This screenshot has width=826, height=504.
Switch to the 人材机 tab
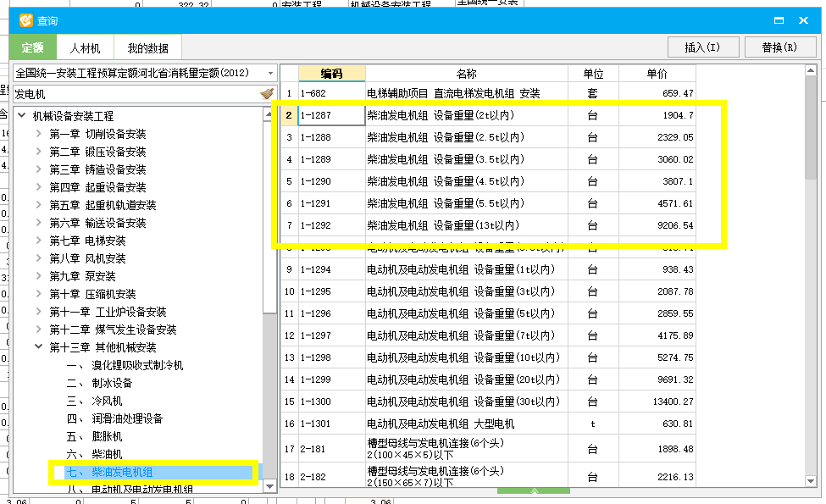click(x=85, y=48)
